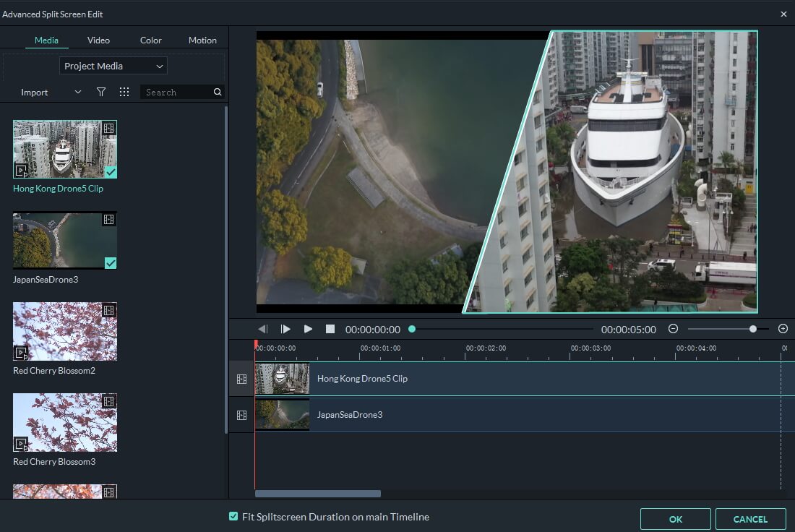
Task: Zoom in on the timeline with plus icon
Action: coord(783,329)
